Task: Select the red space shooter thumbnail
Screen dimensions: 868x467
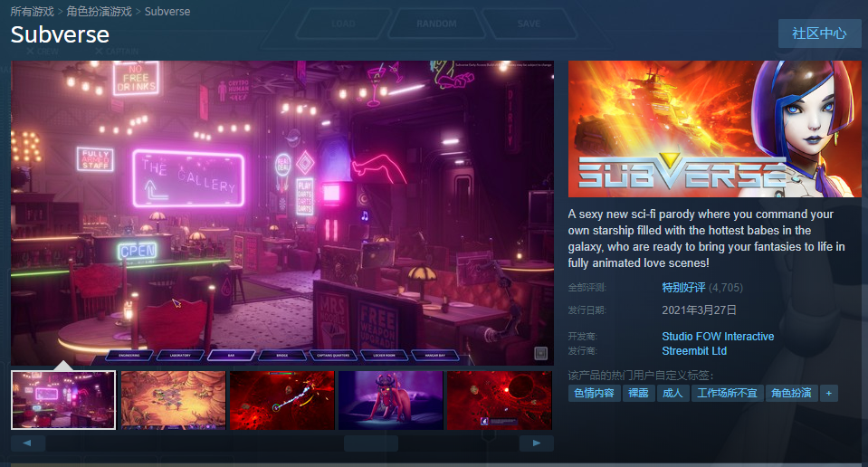Action: [x=282, y=400]
